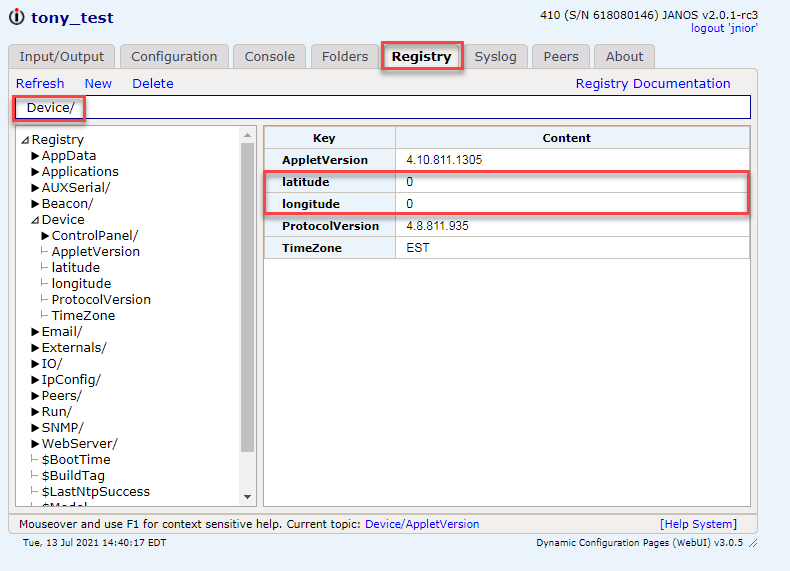Expand the WebServer/ node
790x571 pixels.
point(35,444)
